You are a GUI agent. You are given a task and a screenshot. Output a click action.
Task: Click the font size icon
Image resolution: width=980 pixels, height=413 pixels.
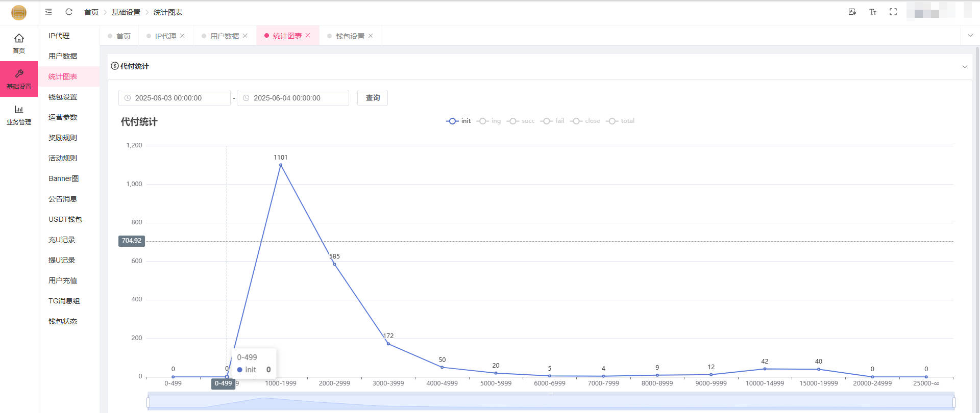[x=873, y=12]
